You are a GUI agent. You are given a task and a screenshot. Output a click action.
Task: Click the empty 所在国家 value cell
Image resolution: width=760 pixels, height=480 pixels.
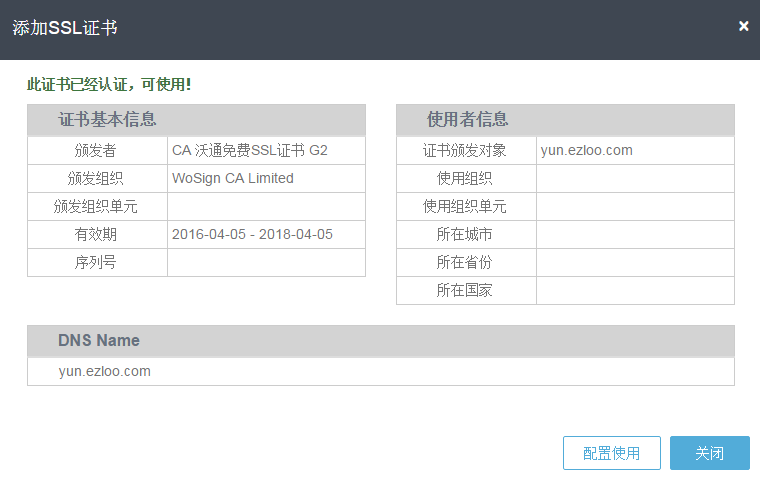click(635, 290)
